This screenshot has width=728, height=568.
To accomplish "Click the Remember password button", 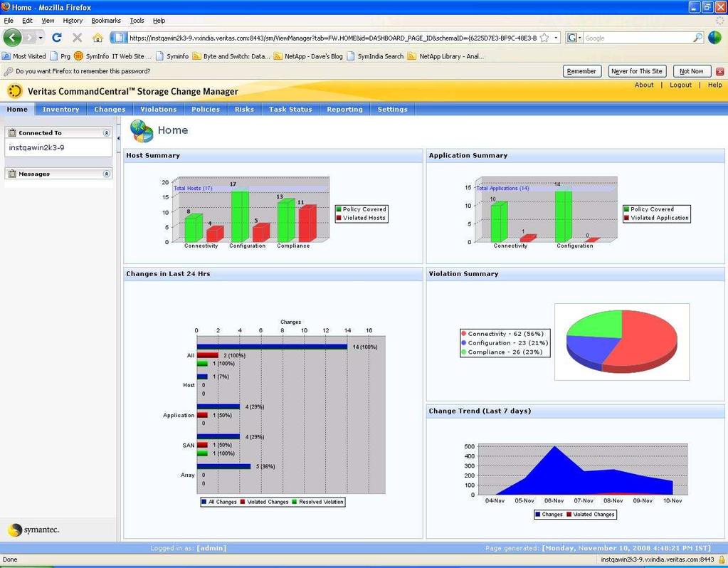I will pos(581,71).
